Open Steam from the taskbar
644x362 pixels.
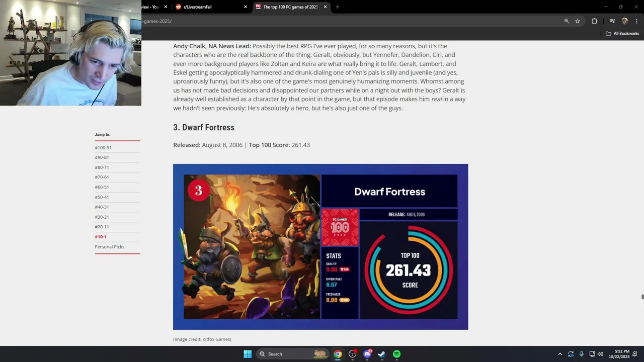pyautogui.click(x=382, y=354)
